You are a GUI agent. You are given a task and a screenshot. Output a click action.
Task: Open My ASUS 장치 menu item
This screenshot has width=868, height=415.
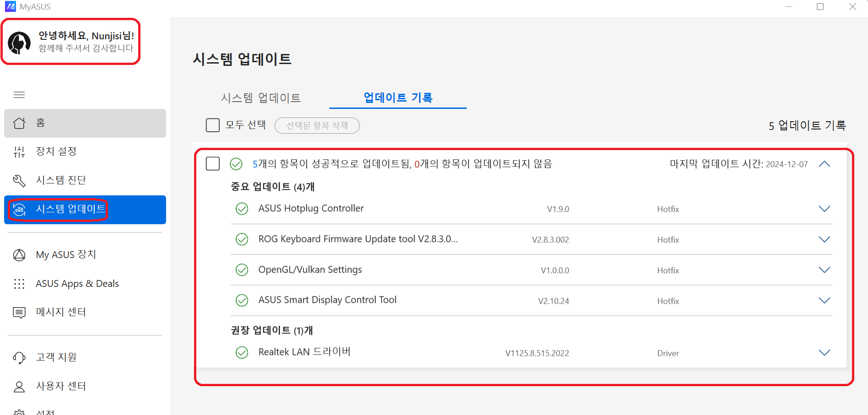[x=85, y=254]
